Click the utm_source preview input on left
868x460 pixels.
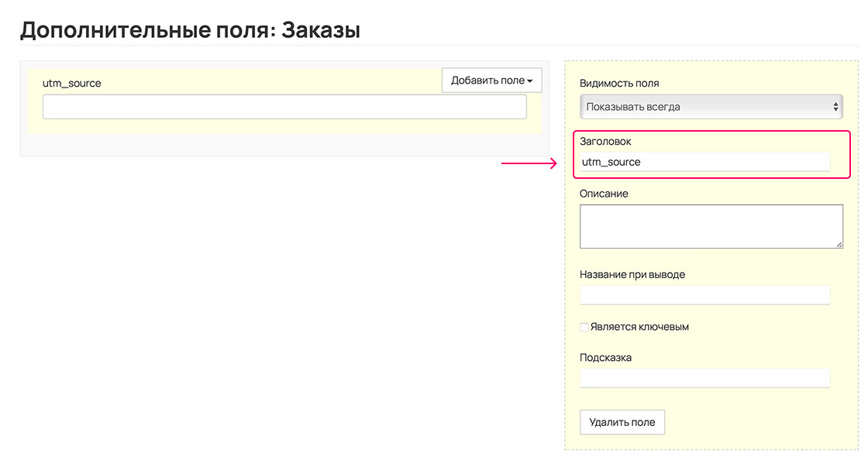click(284, 107)
